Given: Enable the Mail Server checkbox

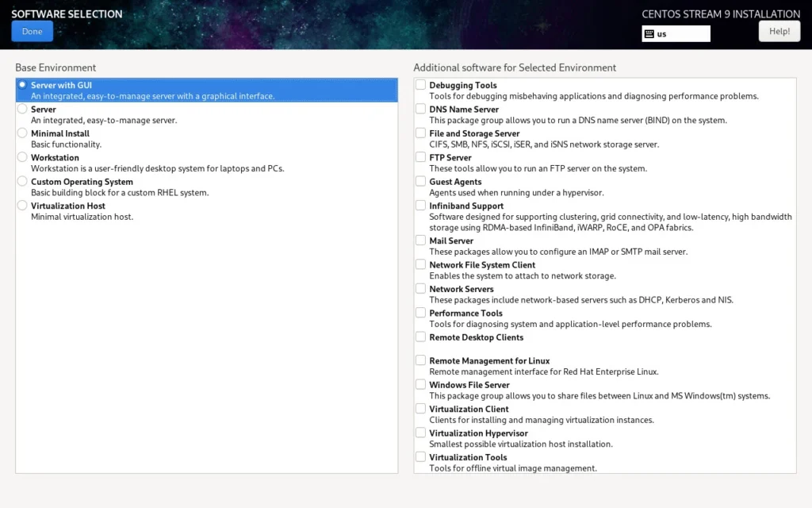Looking at the screenshot, I should [421, 241].
